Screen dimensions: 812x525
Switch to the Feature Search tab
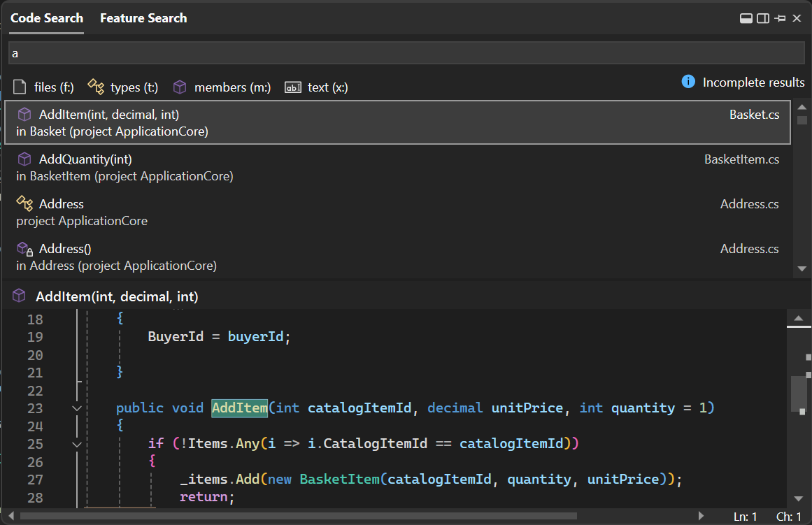point(143,18)
